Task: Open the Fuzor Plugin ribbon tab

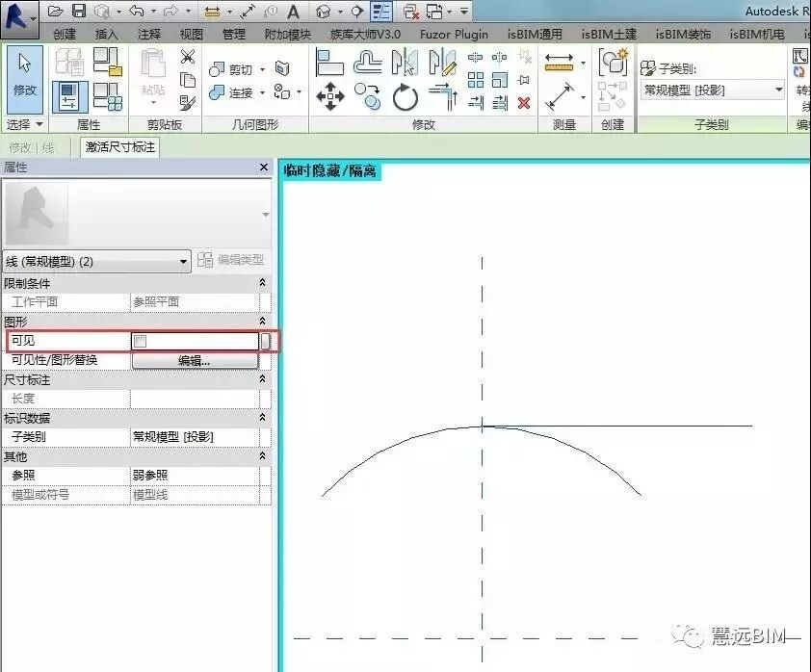Action: [454, 34]
